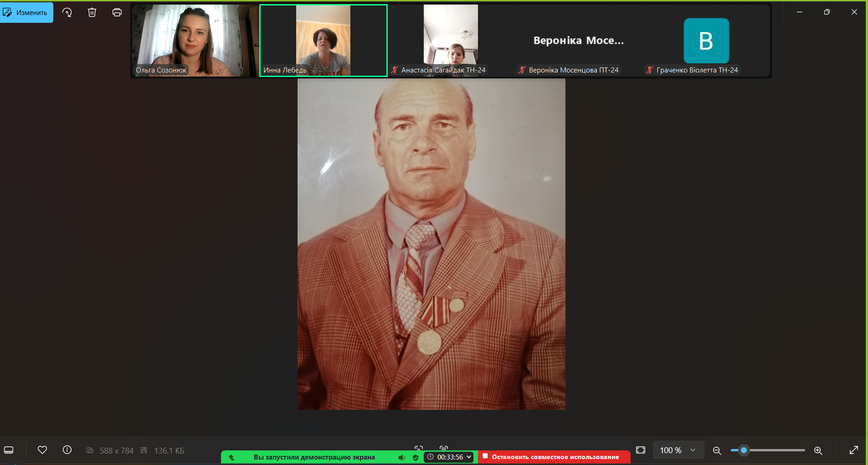Toggle shared audio speaker icon in green bar
The width and height of the screenshot is (868, 465).
pyautogui.click(x=401, y=457)
